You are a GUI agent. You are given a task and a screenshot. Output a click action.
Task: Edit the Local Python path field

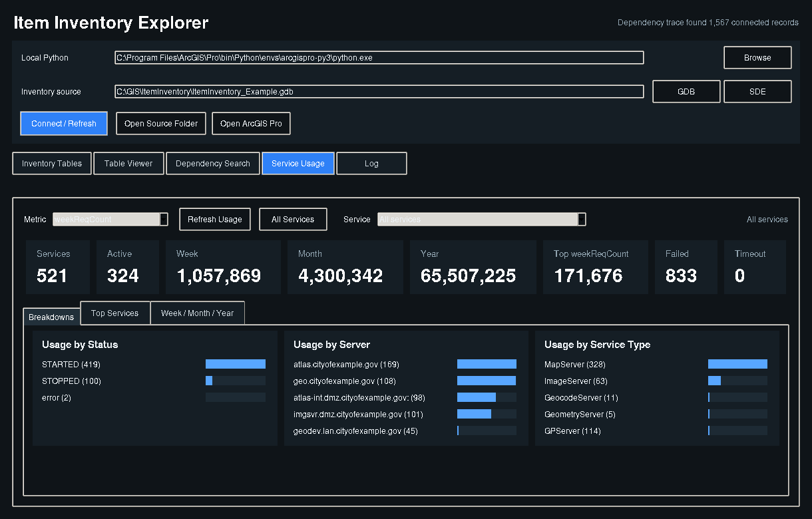379,58
